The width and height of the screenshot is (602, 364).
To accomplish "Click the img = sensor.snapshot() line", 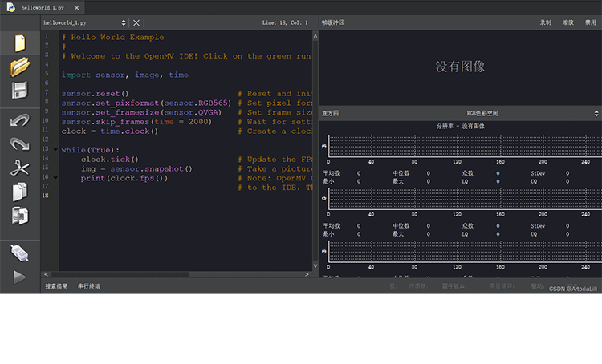I will (136, 168).
